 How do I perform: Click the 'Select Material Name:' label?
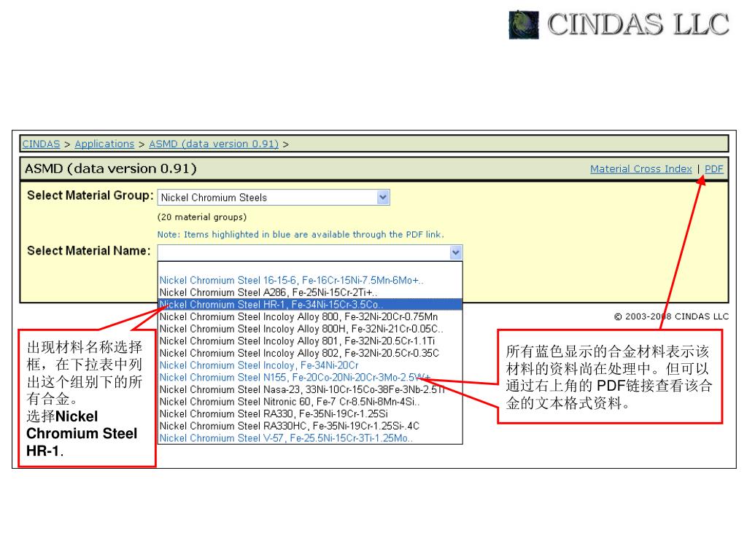pyautogui.click(x=88, y=251)
